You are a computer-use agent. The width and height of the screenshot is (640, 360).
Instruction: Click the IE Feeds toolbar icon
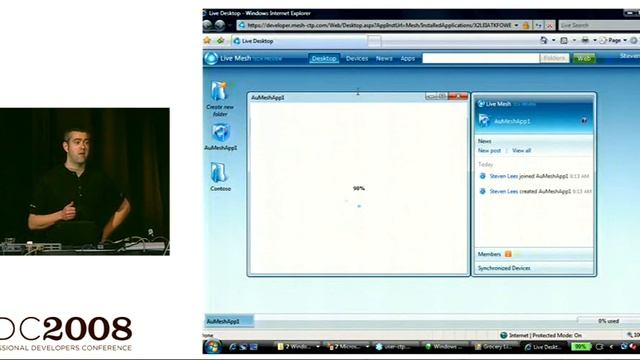(564, 40)
